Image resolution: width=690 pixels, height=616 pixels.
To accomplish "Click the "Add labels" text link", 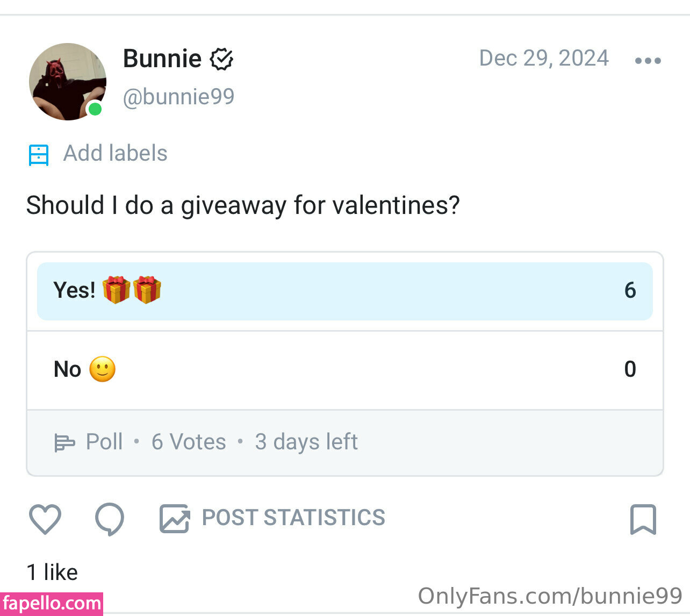I will click(x=116, y=154).
